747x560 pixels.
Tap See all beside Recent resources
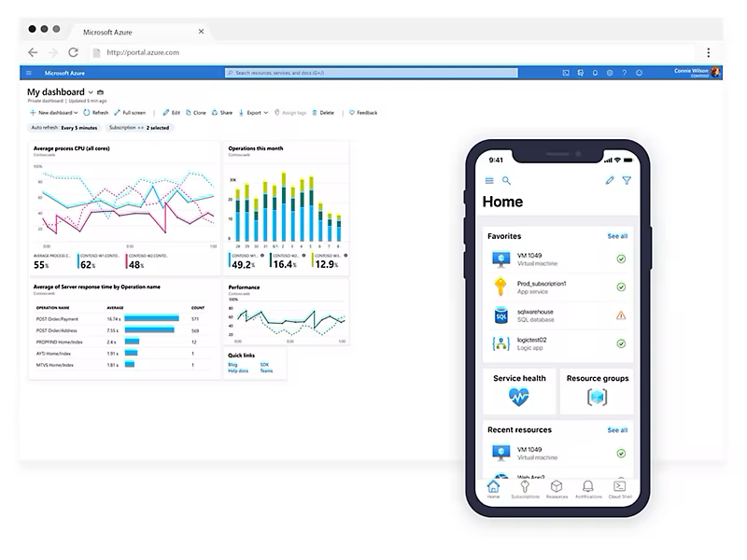617,430
